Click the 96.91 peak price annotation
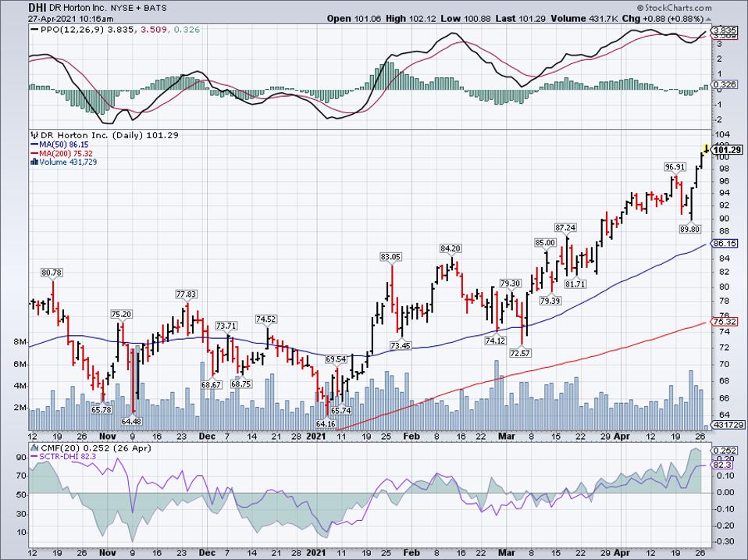Image resolution: width=748 pixels, height=560 pixels. (675, 167)
